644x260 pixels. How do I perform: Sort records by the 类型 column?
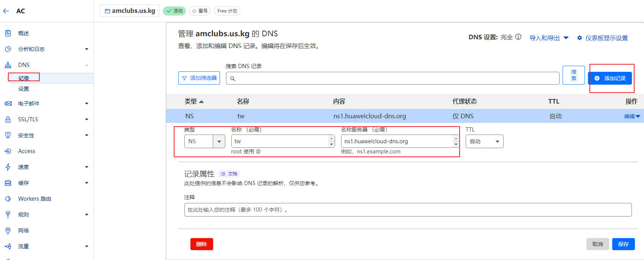(194, 101)
